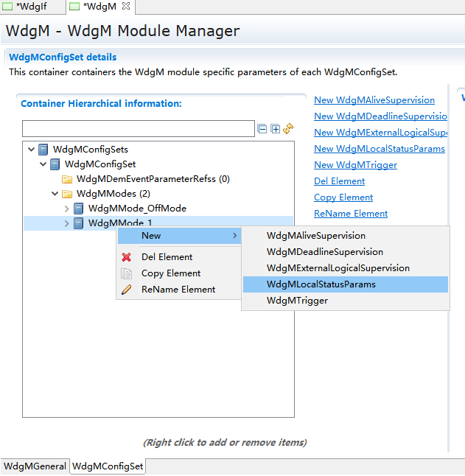Click the expand all icon above the tree
Image resolution: width=465 pixels, height=476 pixels.
click(275, 129)
